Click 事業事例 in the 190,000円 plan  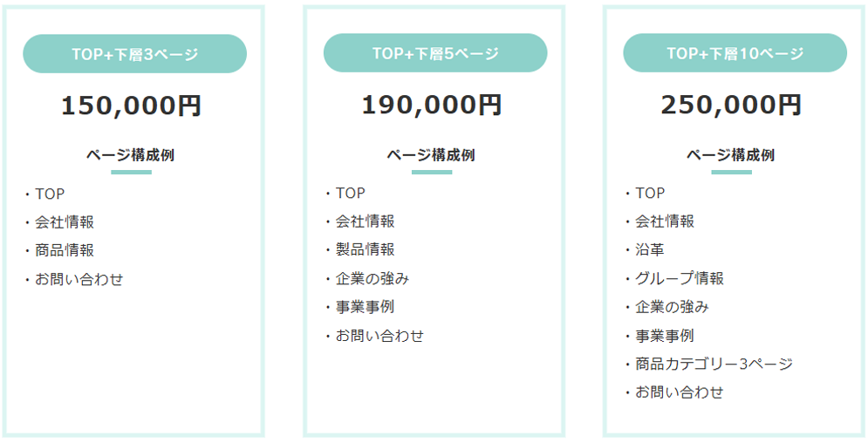(365, 307)
